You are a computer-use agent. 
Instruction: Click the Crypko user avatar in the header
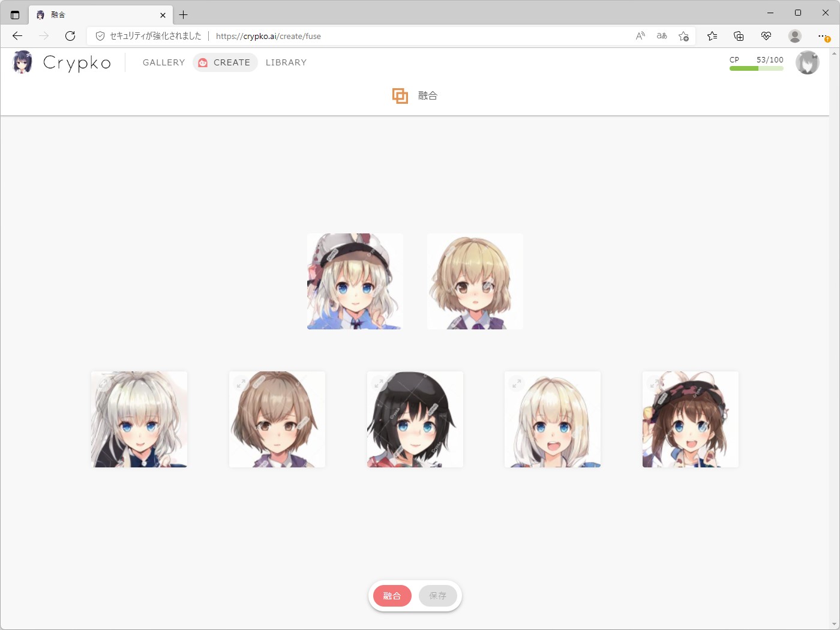coord(807,62)
